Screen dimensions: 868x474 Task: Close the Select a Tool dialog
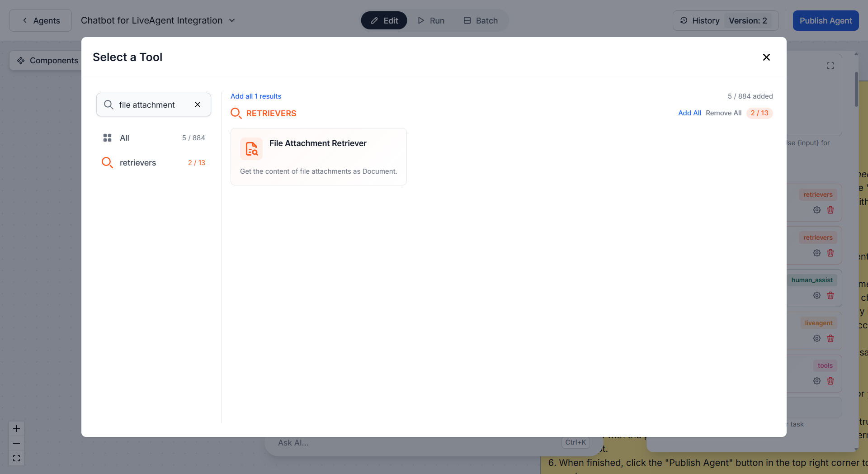pyautogui.click(x=766, y=57)
